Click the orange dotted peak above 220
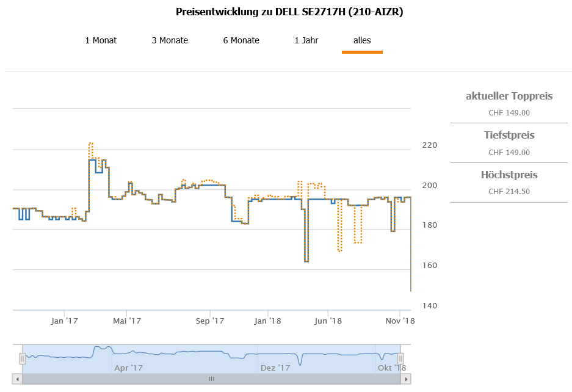572x392 pixels. pyautogui.click(x=90, y=143)
